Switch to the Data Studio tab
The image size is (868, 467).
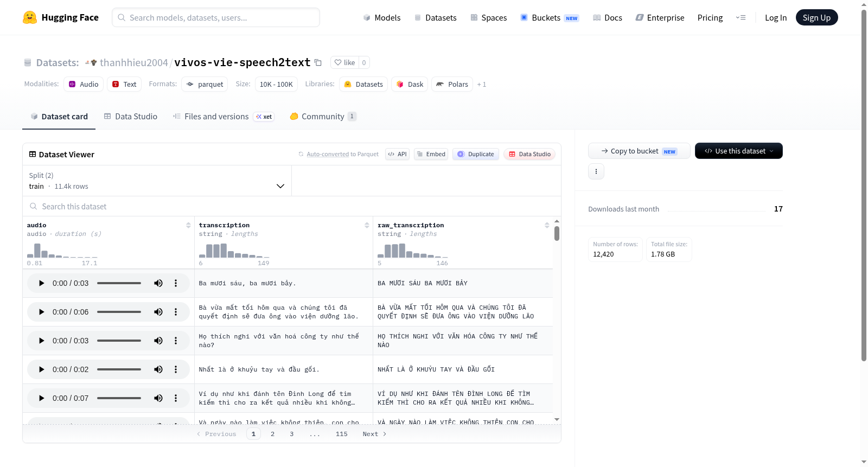(x=131, y=117)
